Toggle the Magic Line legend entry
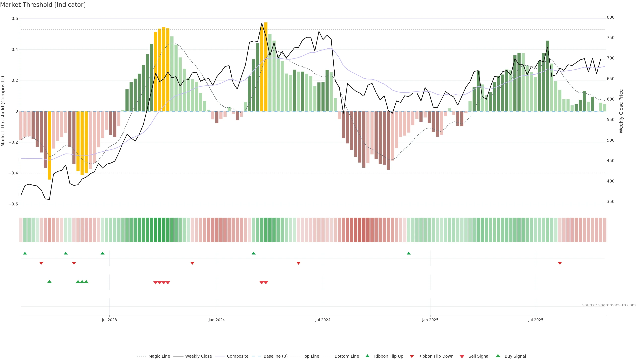Viewport: 644px width, 362px height. (x=159, y=356)
